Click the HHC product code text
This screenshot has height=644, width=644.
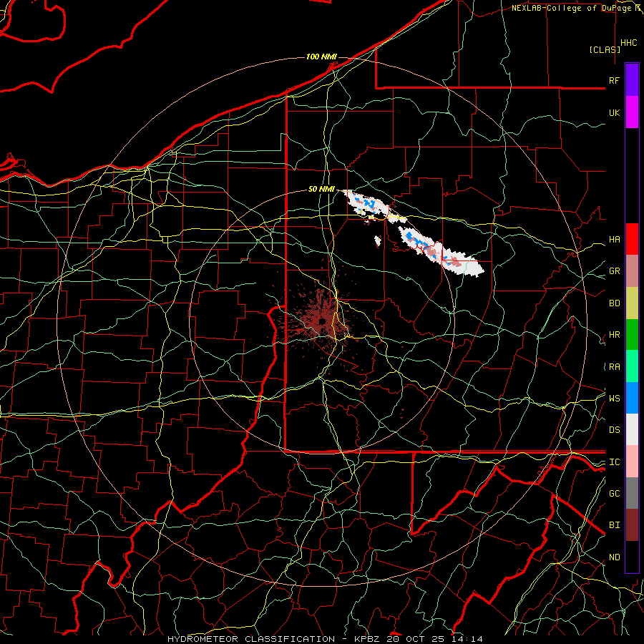(x=629, y=43)
